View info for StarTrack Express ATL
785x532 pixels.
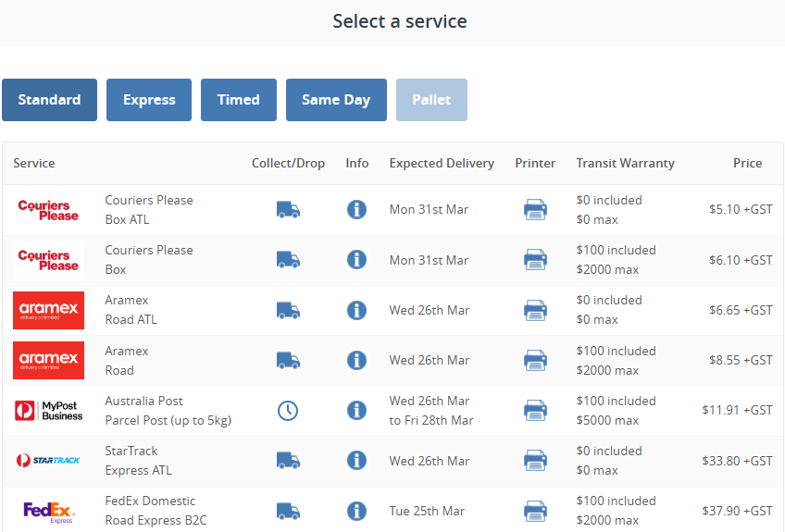356,461
